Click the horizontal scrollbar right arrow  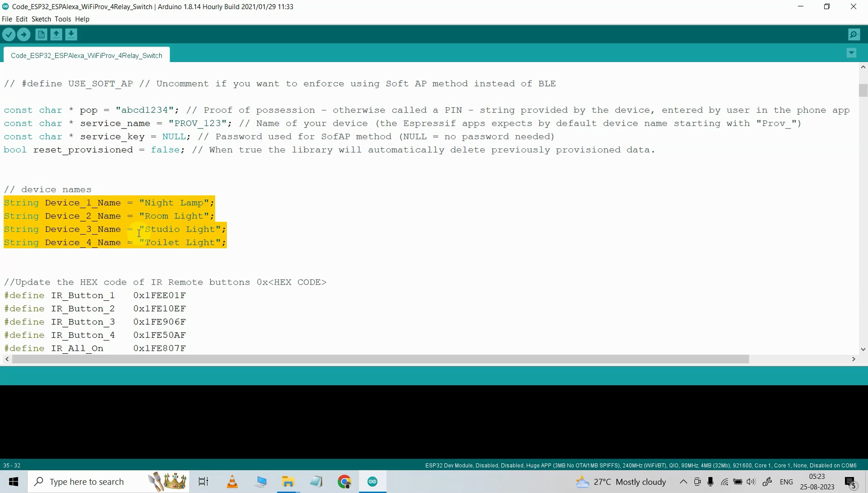coord(854,359)
